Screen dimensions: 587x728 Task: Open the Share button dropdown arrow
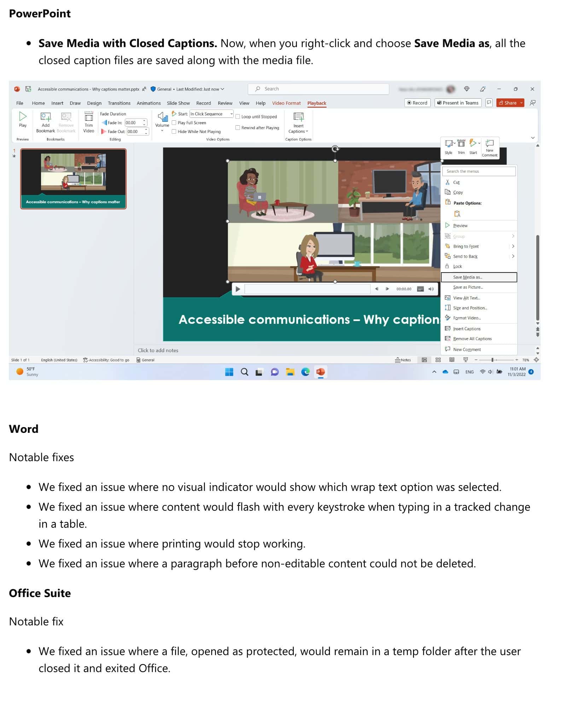point(521,103)
